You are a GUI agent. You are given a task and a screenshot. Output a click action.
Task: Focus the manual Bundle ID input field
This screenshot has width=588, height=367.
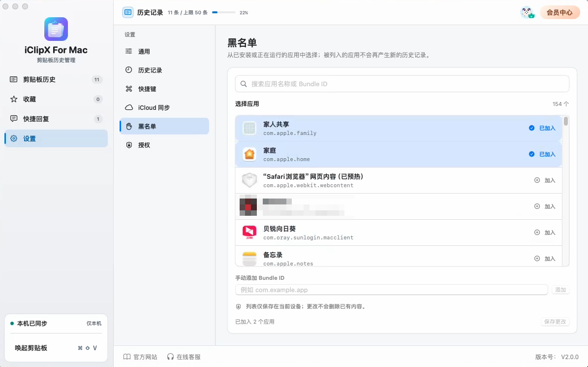point(392,290)
